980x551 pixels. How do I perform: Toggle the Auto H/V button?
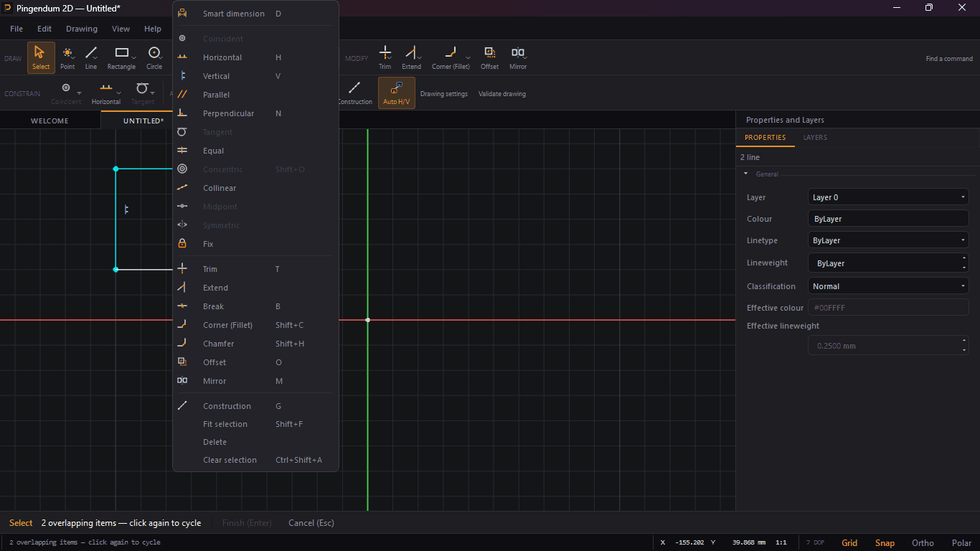[x=397, y=93]
